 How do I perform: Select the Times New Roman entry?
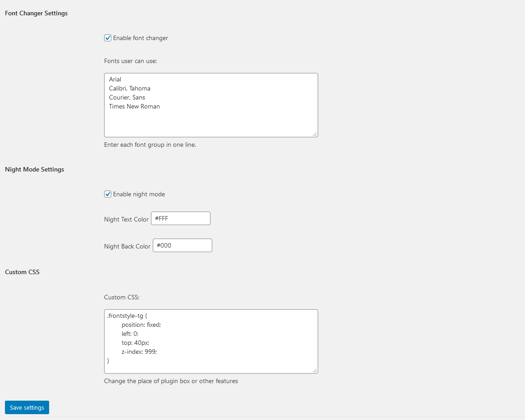pos(134,106)
